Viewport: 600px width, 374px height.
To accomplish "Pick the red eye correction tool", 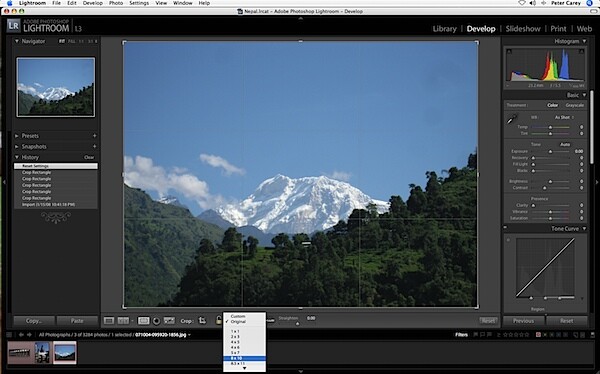I will click(169, 321).
